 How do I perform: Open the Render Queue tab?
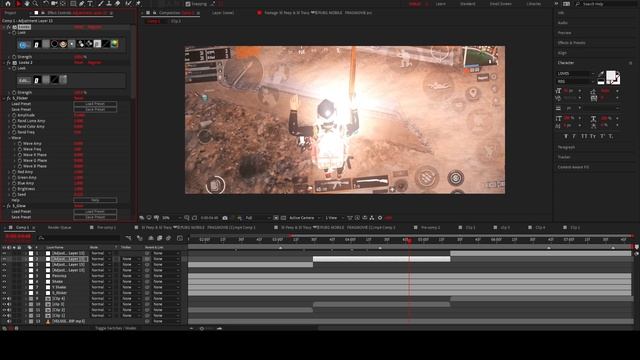[x=60, y=227]
